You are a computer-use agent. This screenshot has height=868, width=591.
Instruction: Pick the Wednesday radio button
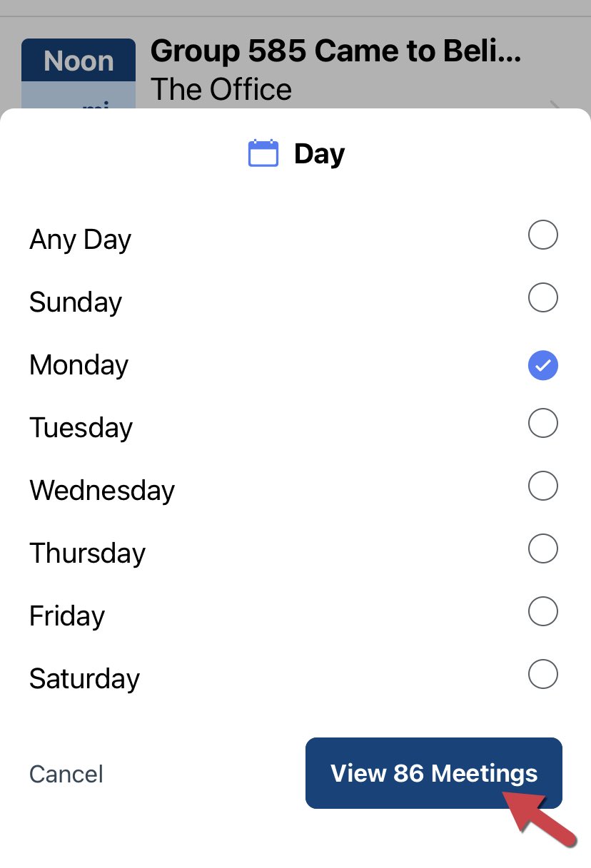pos(542,486)
